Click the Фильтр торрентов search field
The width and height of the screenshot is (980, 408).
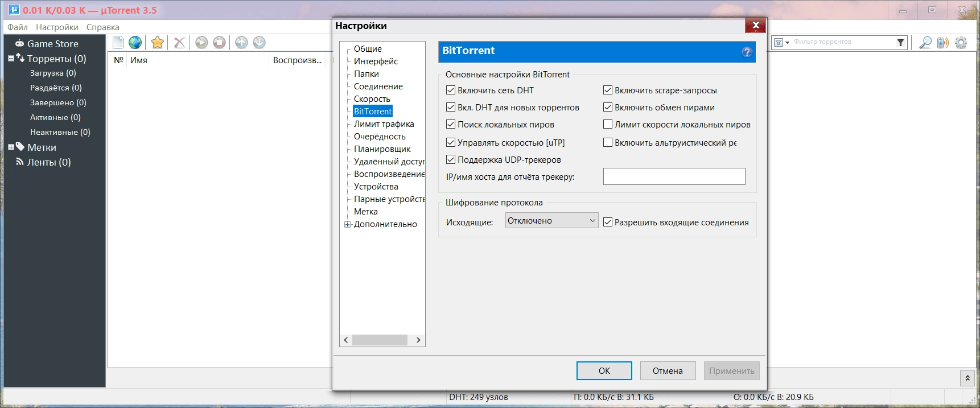(843, 42)
